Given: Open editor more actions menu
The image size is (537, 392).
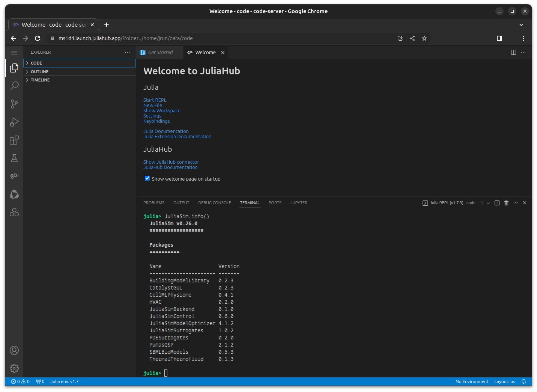Looking at the screenshot, I should coord(523,53).
